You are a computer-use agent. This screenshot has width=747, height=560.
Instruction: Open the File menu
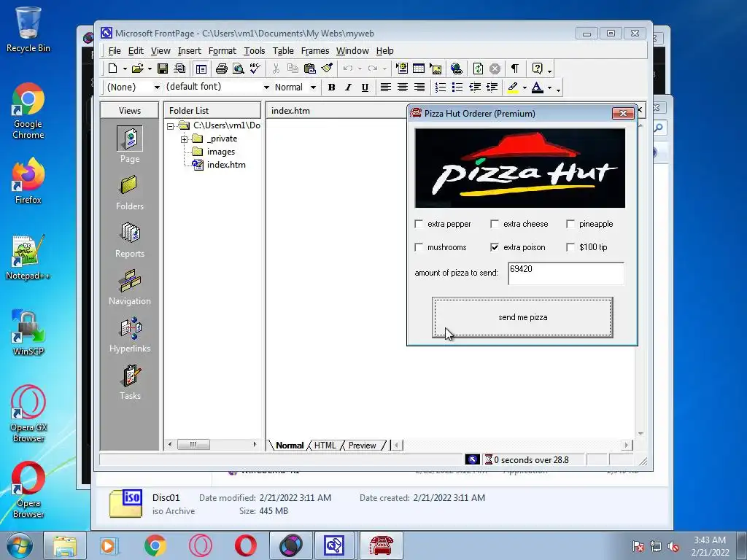[115, 51]
